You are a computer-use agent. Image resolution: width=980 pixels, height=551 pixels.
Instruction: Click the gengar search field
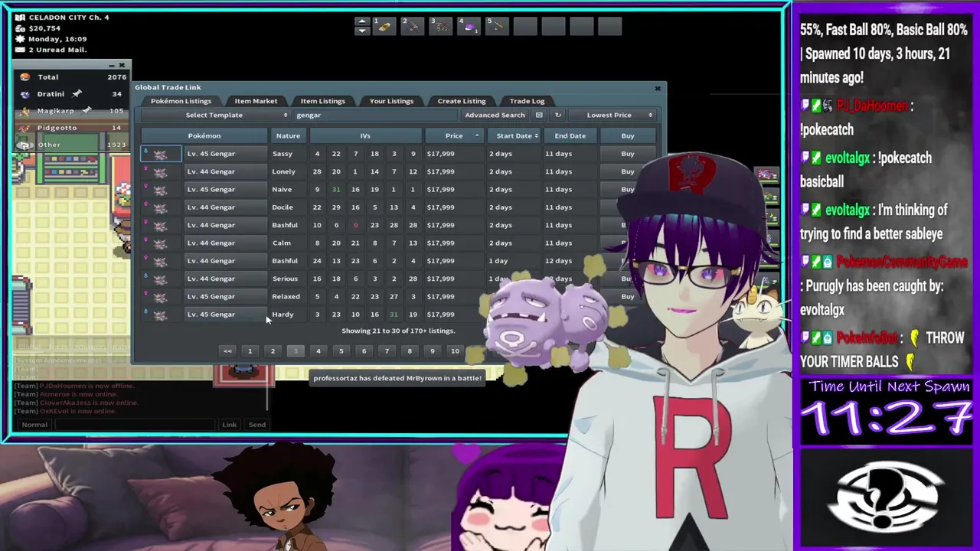pyautogui.click(x=375, y=115)
